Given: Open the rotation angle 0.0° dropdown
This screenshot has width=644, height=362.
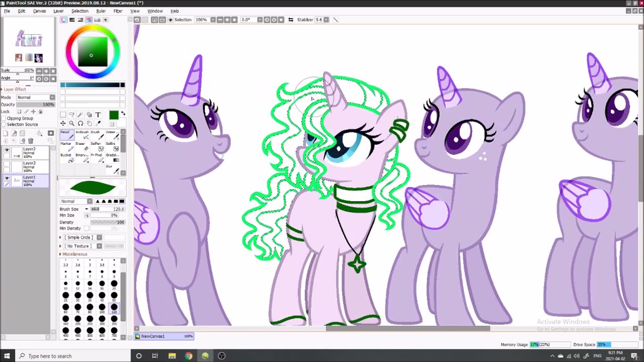Looking at the screenshot, I should click(260, 20).
